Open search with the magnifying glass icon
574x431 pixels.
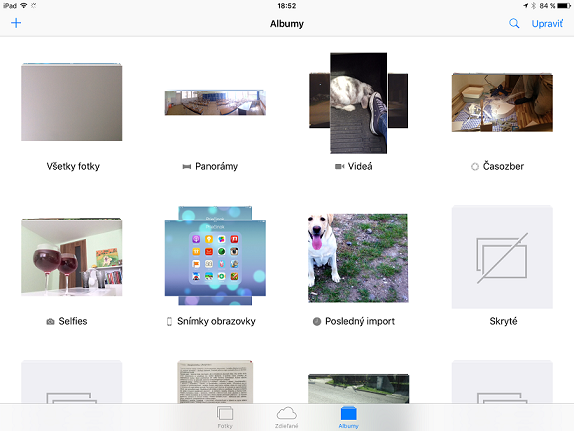pos(514,23)
